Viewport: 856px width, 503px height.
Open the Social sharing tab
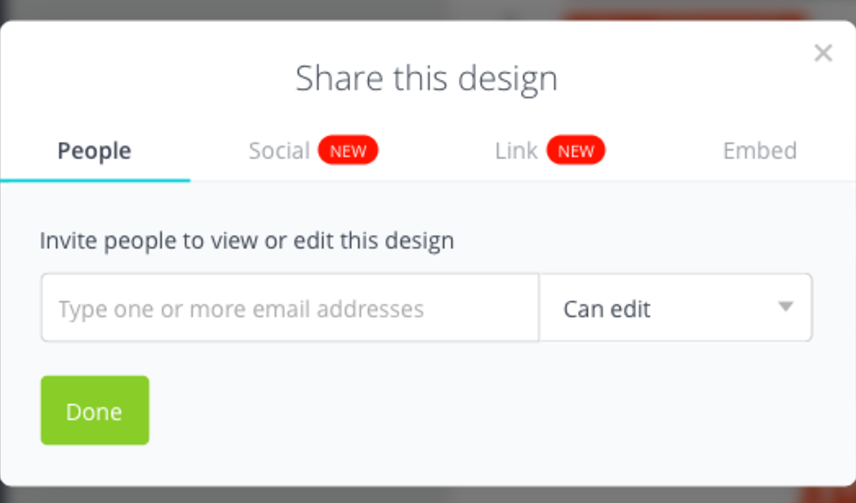pyautogui.click(x=280, y=151)
